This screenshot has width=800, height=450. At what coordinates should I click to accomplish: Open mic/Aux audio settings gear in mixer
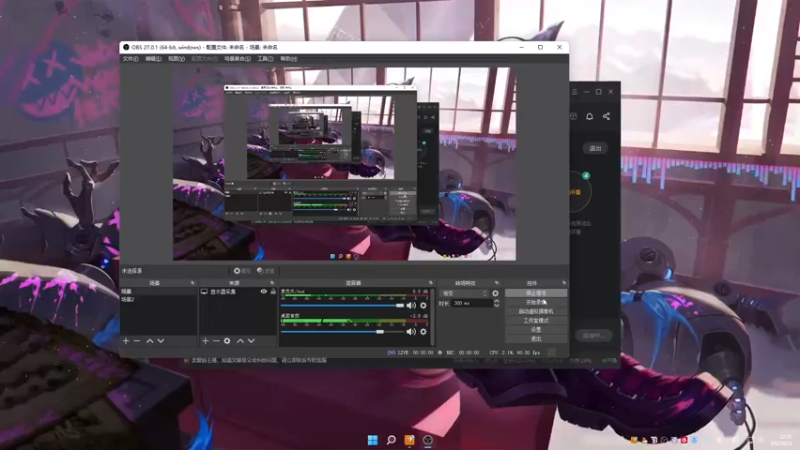pos(423,306)
